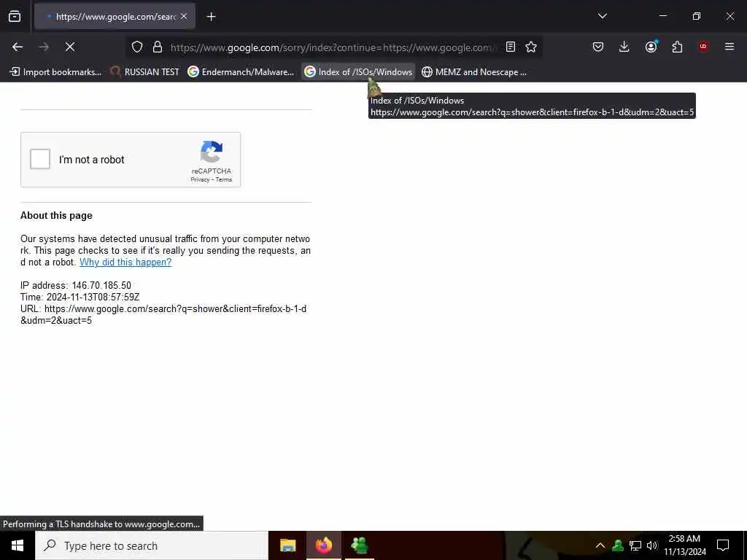Open File Explorer from taskbar
This screenshot has width=747, height=560.
pyautogui.click(x=287, y=545)
